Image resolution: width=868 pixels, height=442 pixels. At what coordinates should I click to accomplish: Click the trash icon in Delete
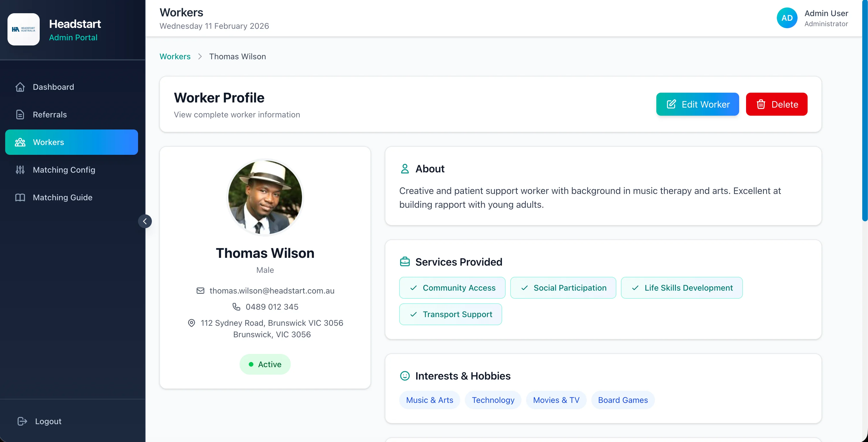tap(761, 104)
